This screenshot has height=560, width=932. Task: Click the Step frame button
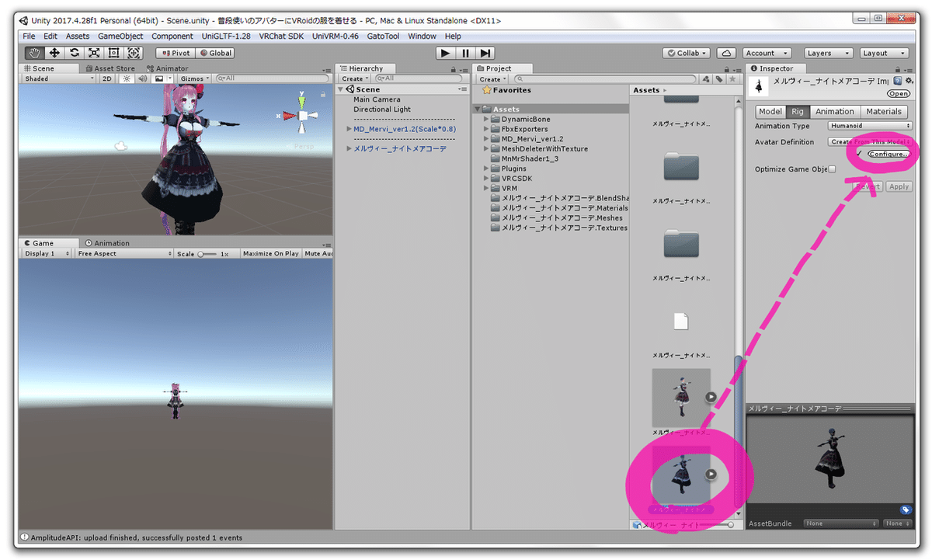tap(485, 53)
